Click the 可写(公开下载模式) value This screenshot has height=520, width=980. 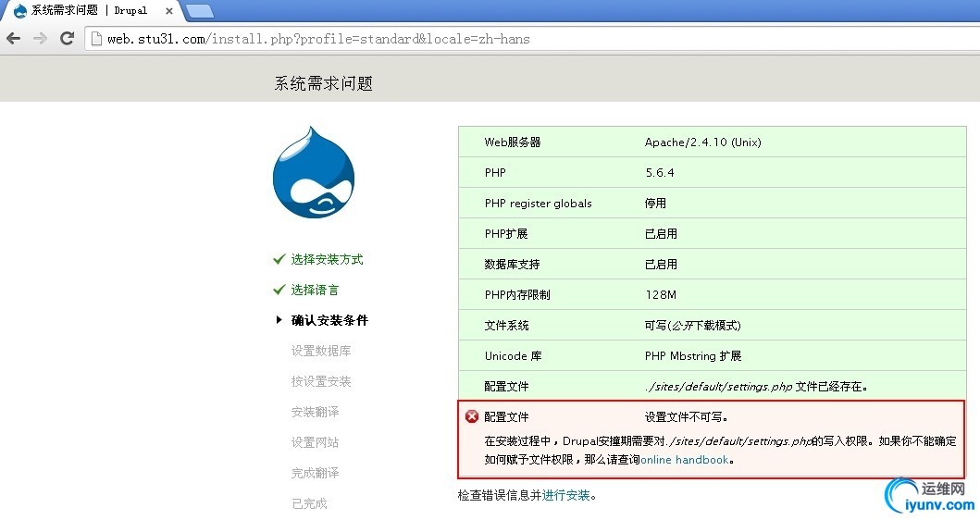click(692, 325)
